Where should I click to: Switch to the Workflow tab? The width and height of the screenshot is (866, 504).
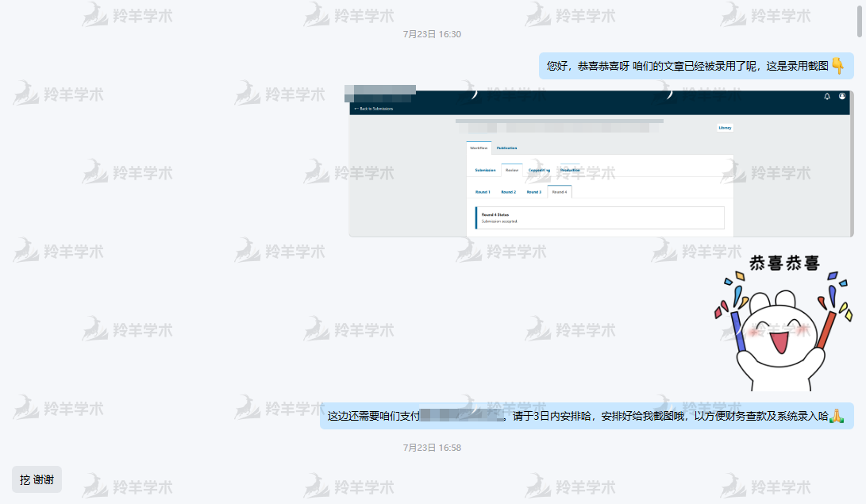[479, 148]
